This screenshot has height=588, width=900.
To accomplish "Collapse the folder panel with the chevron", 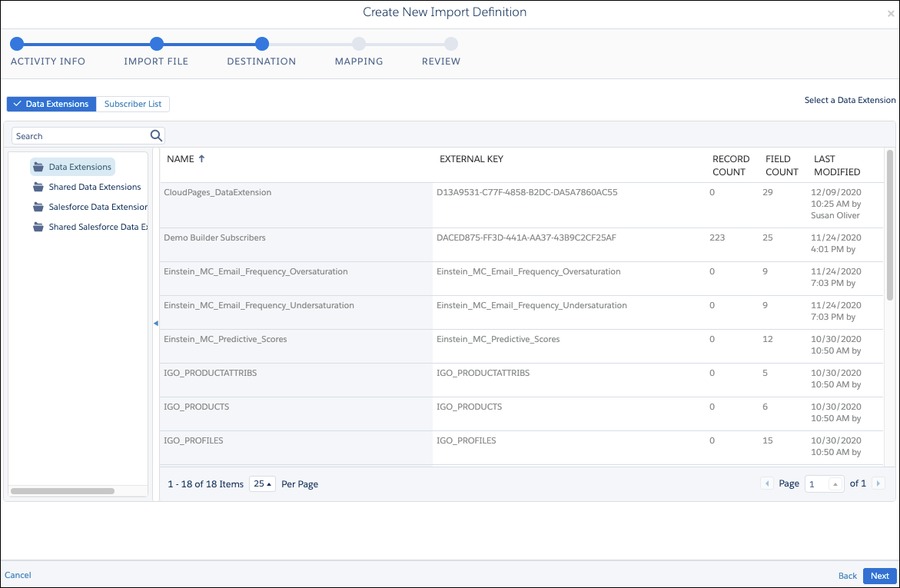I will tap(156, 324).
